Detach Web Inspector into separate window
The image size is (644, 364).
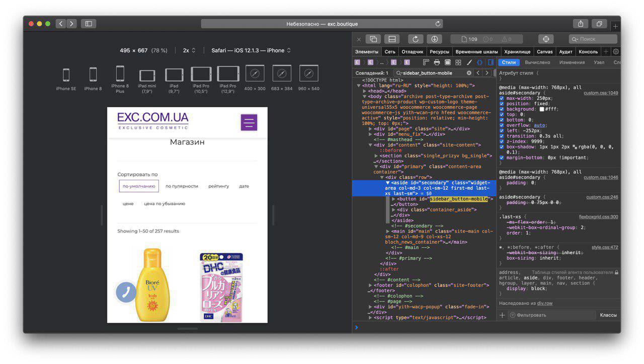(373, 39)
